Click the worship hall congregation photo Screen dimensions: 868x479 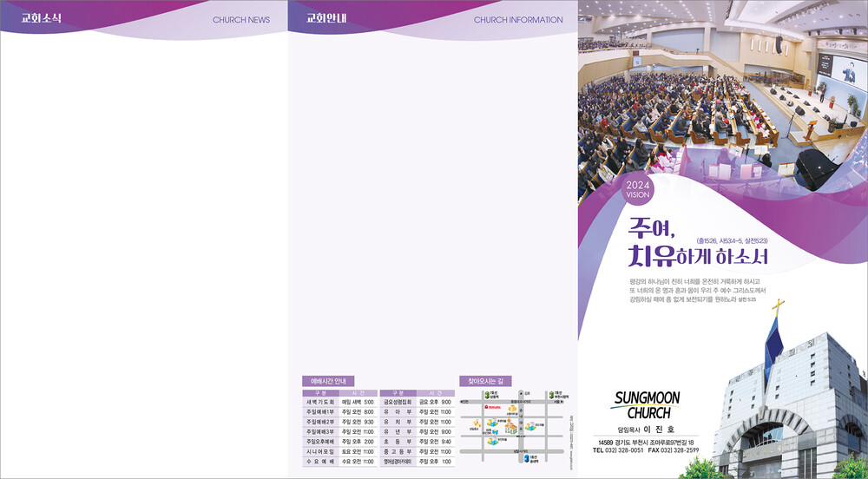[720, 87]
